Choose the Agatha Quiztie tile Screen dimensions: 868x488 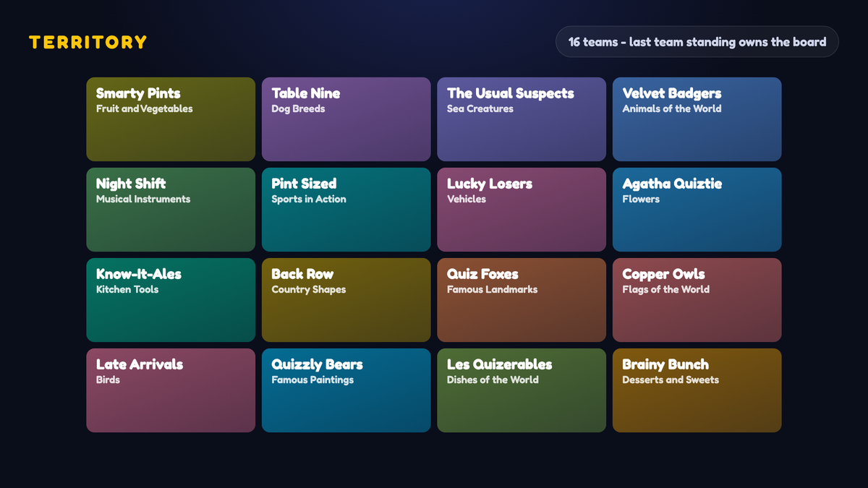pyautogui.click(x=697, y=210)
